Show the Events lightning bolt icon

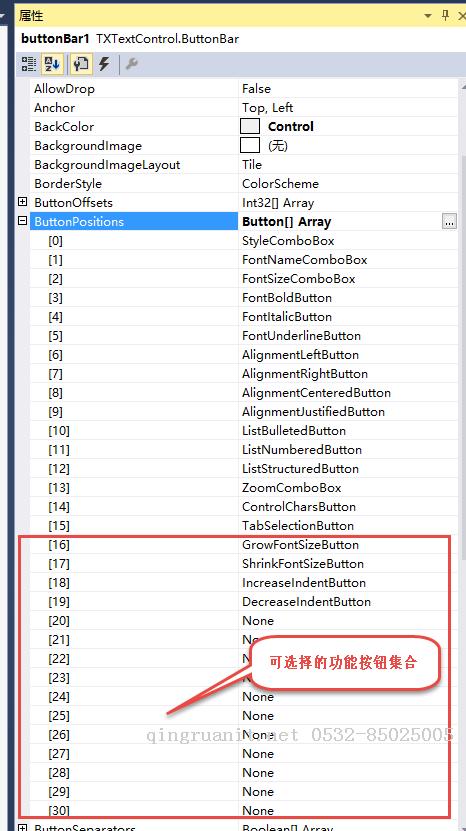point(104,65)
